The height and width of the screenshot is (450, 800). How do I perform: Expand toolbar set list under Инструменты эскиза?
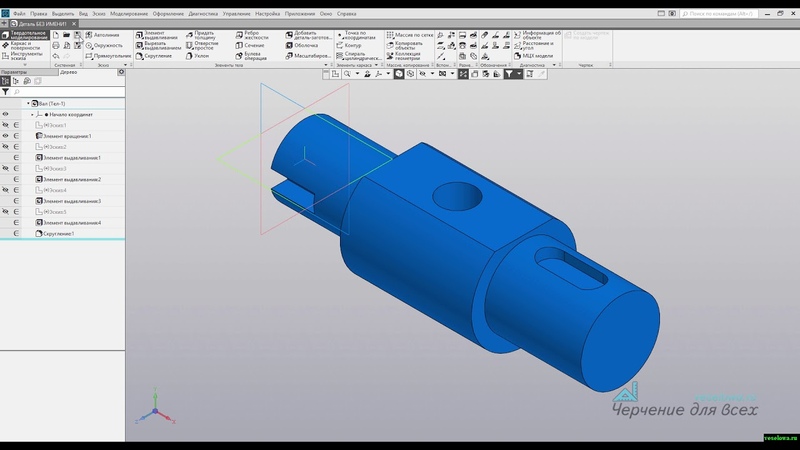click(x=25, y=65)
